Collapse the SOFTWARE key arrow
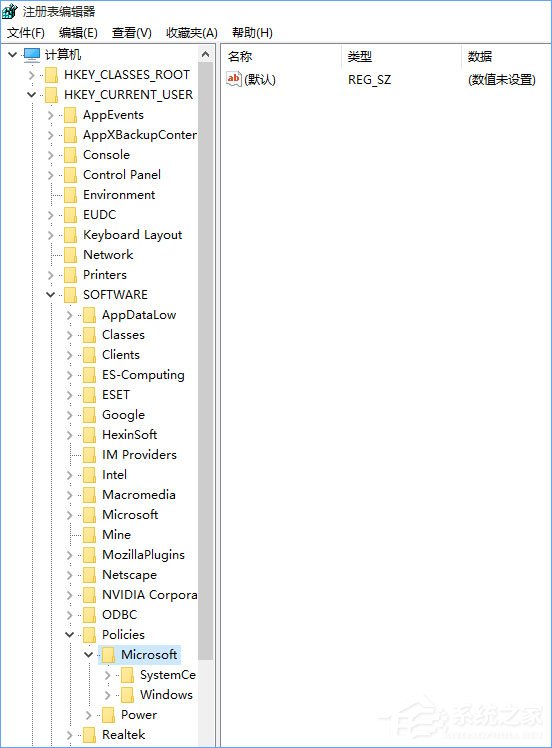The image size is (552, 748). (51, 294)
